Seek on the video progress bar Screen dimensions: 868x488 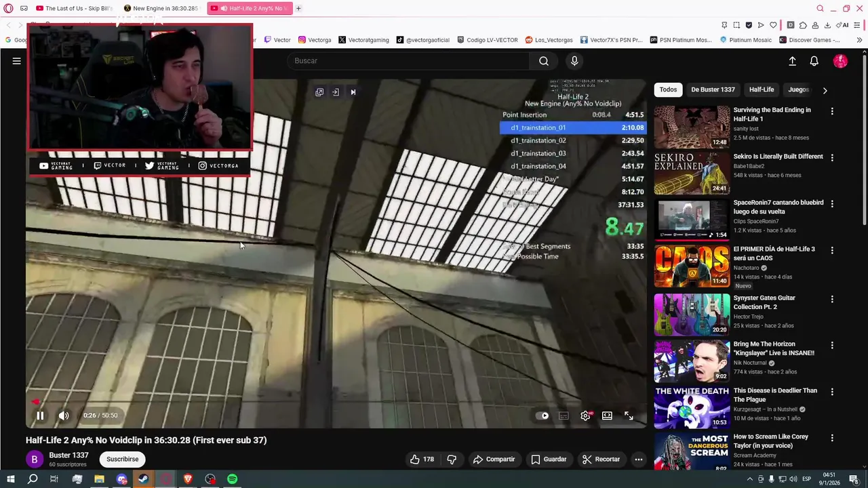coord(336,402)
